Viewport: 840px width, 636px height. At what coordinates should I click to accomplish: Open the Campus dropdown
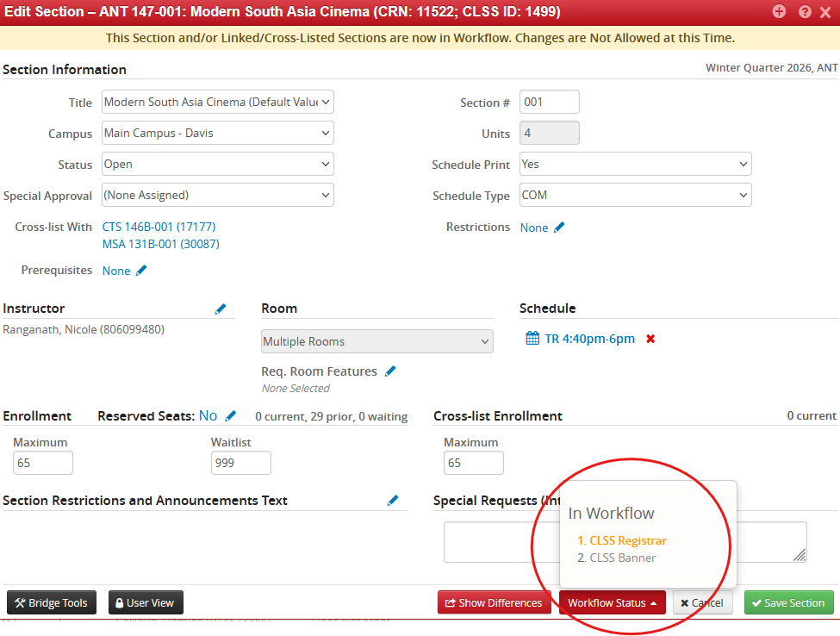pyautogui.click(x=217, y=133)
